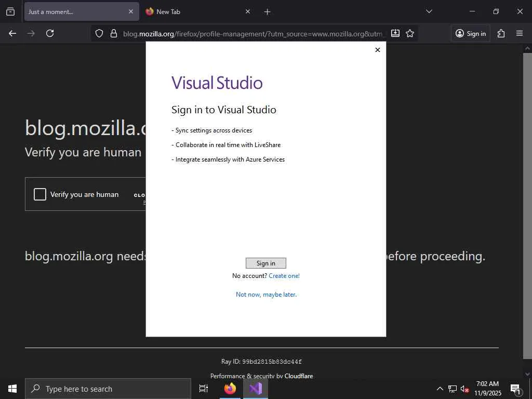Screen dimensions: 532x399
Task: Click the Sign in button in Visual Studio dialog
Action: click(265, 263)
